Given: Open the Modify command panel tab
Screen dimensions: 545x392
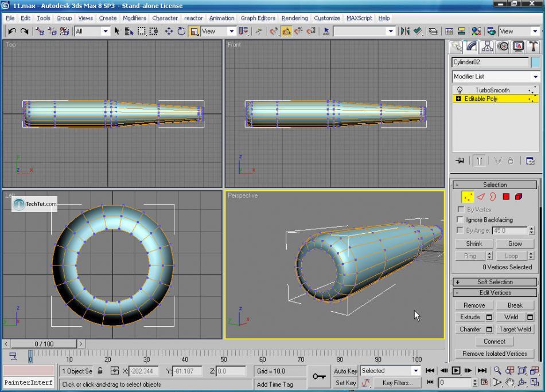Looking at the screenshot, I should (472, 46).
